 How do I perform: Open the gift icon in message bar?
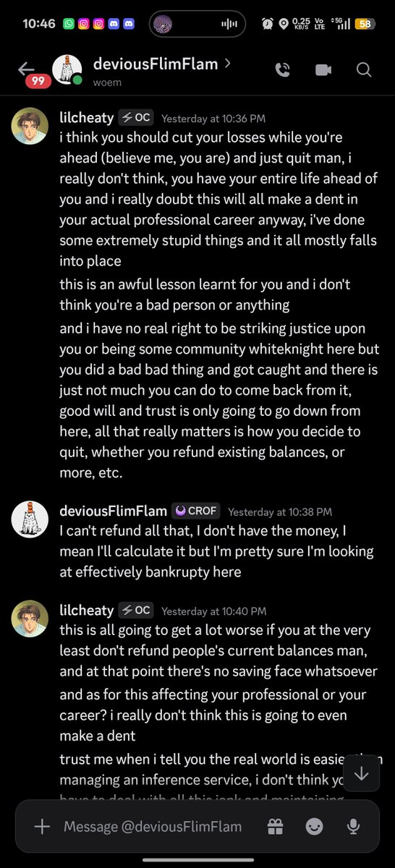point(275,826)
